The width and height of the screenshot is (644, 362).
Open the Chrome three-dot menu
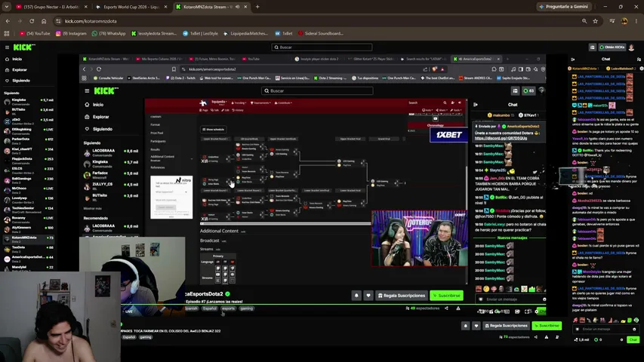pos(636,21)
